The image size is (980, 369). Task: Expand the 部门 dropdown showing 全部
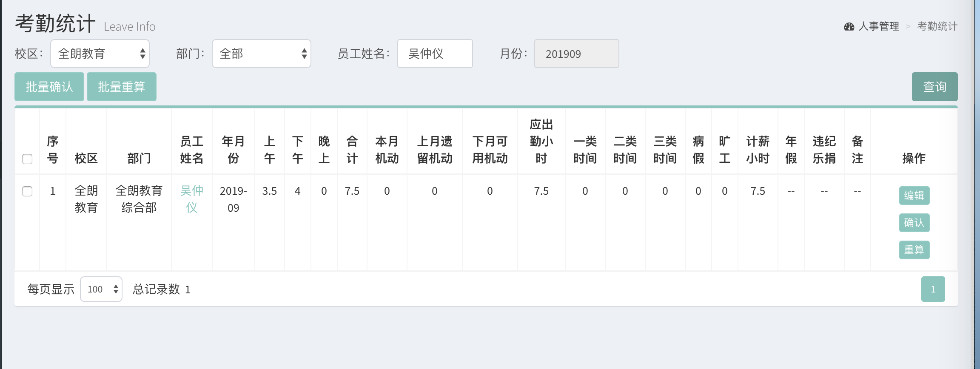pos(262,54)
